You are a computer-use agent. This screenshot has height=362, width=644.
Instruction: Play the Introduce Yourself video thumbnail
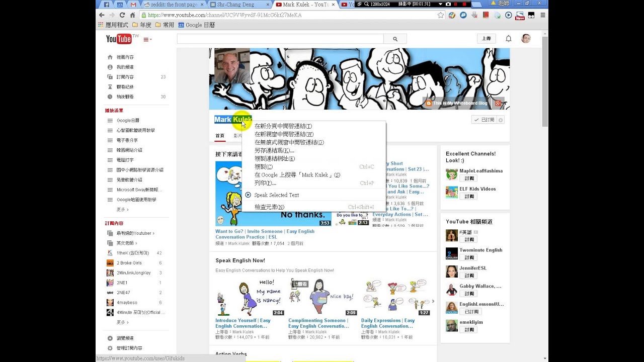[x=250, y=297]
